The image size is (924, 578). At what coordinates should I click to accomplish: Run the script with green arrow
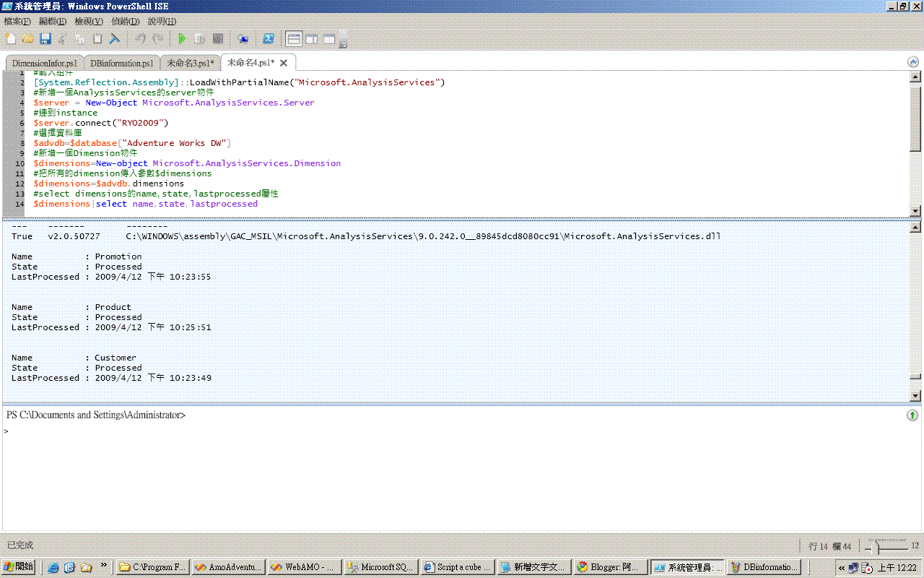coord(183,39)
